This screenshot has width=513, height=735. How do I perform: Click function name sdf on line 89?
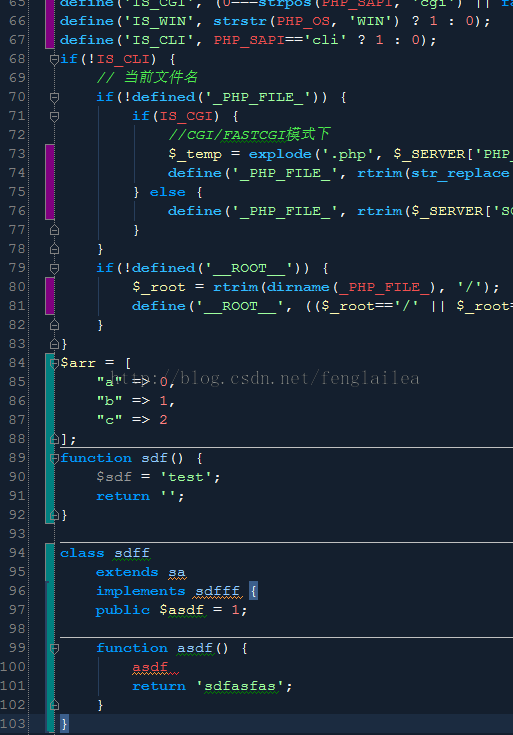click(155, 458)
